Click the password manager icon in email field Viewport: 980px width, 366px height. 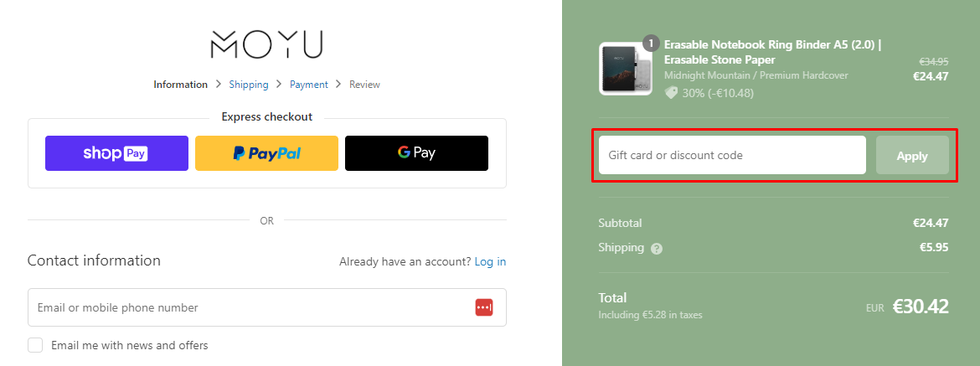(x=484, y=307)
